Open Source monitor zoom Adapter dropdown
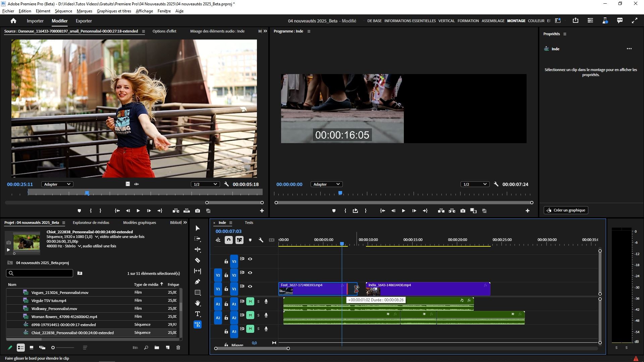Viewport: 644px width, 362px height. point(57,184)
